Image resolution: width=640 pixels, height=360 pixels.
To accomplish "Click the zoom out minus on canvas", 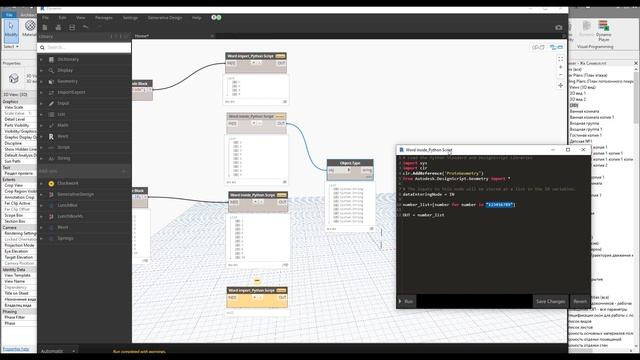I will click(560, 75).
